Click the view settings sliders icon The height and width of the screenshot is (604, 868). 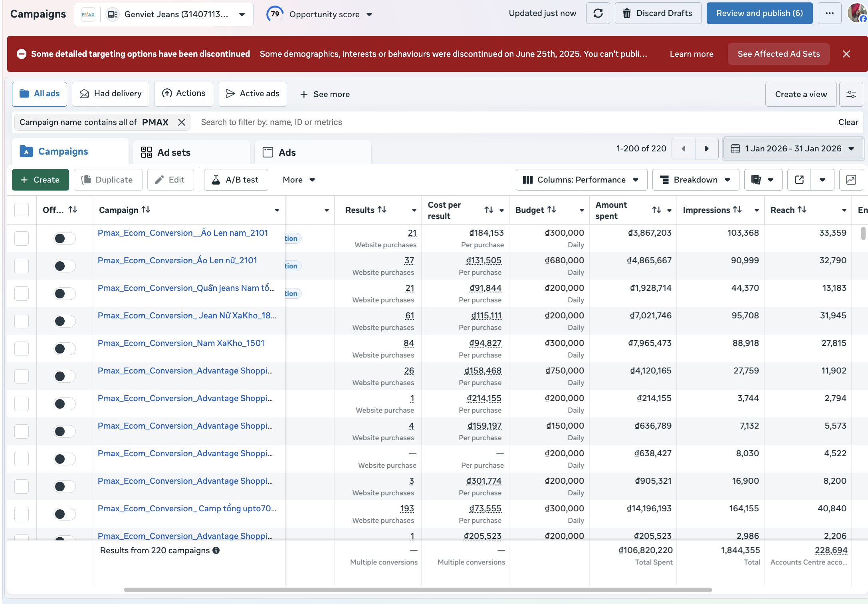(851, 94)
